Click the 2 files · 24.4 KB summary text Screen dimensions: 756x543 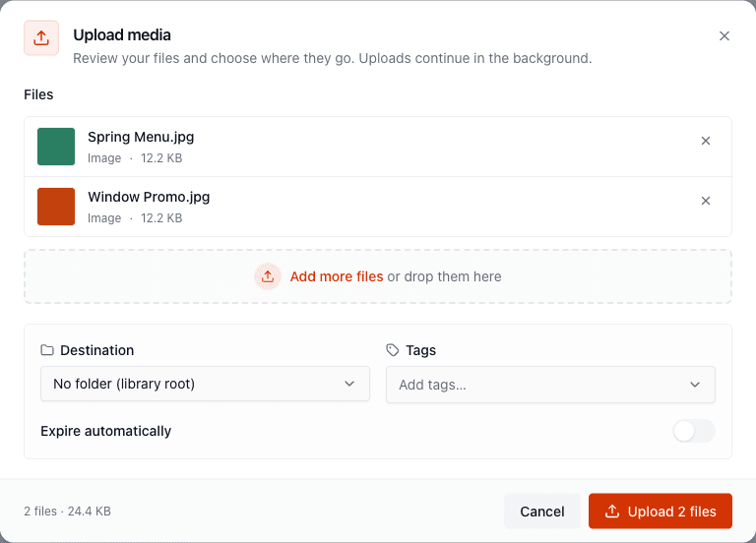click(68, 512)
